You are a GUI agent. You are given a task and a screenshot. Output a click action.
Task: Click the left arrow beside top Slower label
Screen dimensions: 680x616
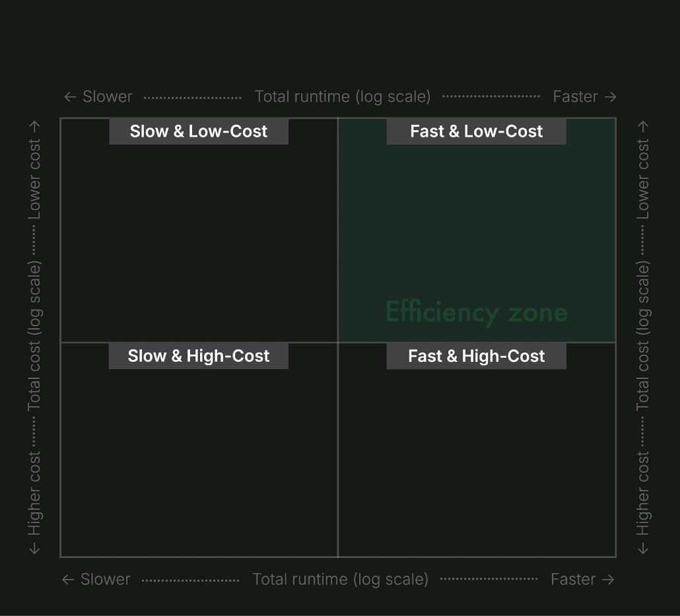point(70,96)
